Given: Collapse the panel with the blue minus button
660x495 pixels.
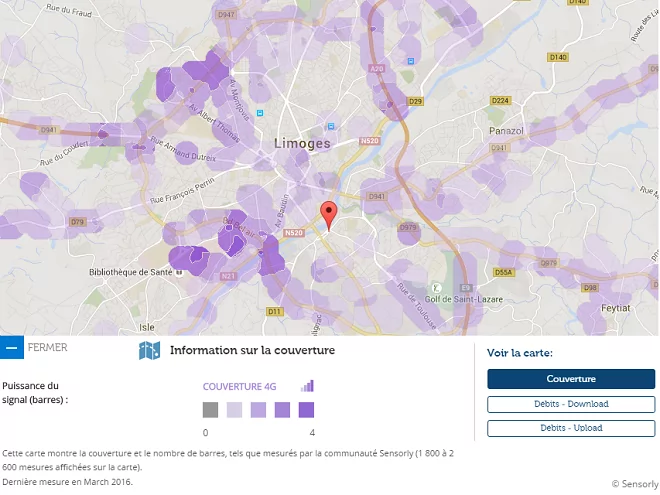Looking at the screenshot, I should (x=11, y=348).
